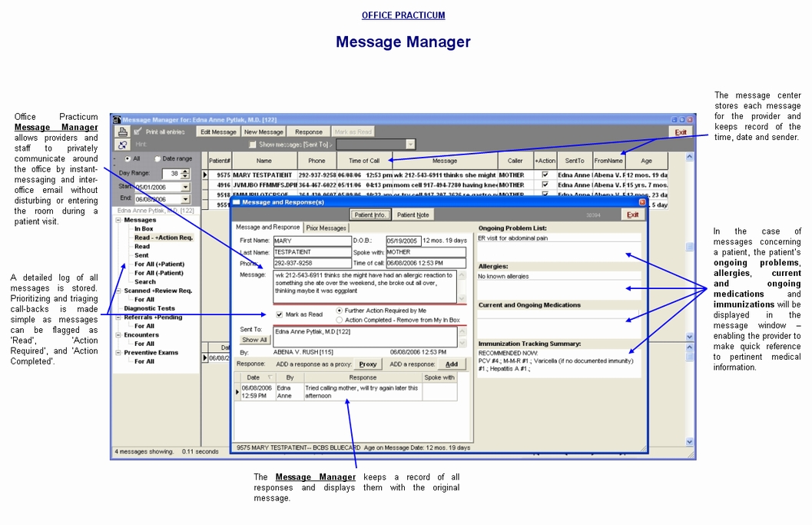812x525 pixels.
Task: Click the Message and Response(s) dialog title icon
Action: (237, 202)
